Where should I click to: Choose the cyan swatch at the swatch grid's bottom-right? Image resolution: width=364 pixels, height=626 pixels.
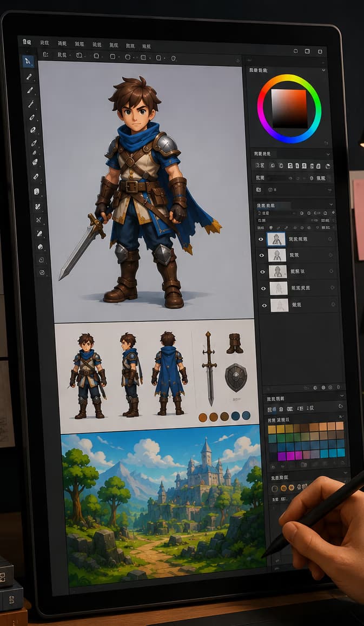(341, 452)
